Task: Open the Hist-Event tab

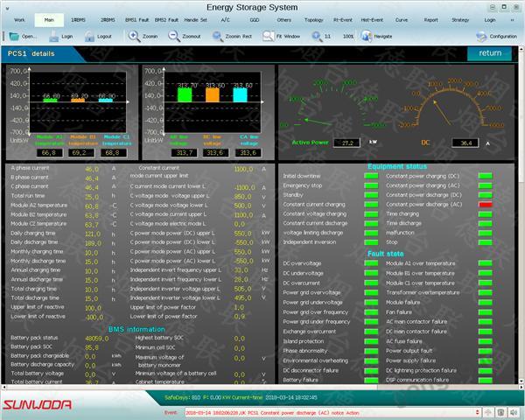Action: tap(372, 20)
